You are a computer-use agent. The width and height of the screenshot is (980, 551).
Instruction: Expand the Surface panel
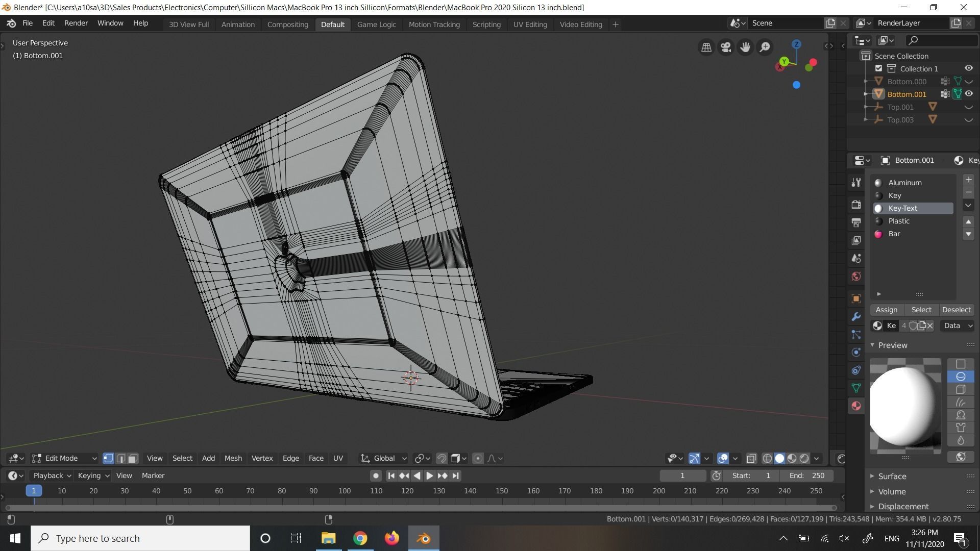click(x=892, y=476)
